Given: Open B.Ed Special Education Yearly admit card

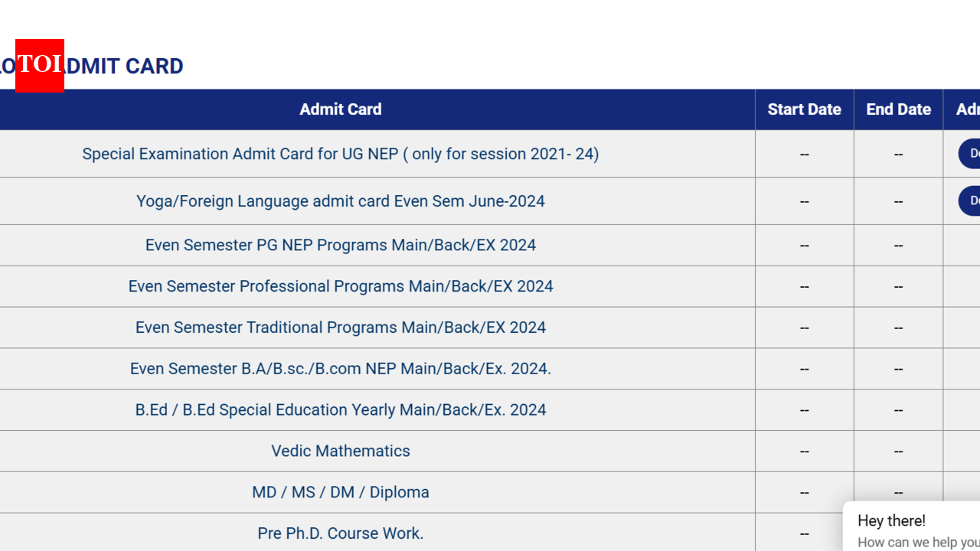Looking at the screenshot, I should (340, 410).
